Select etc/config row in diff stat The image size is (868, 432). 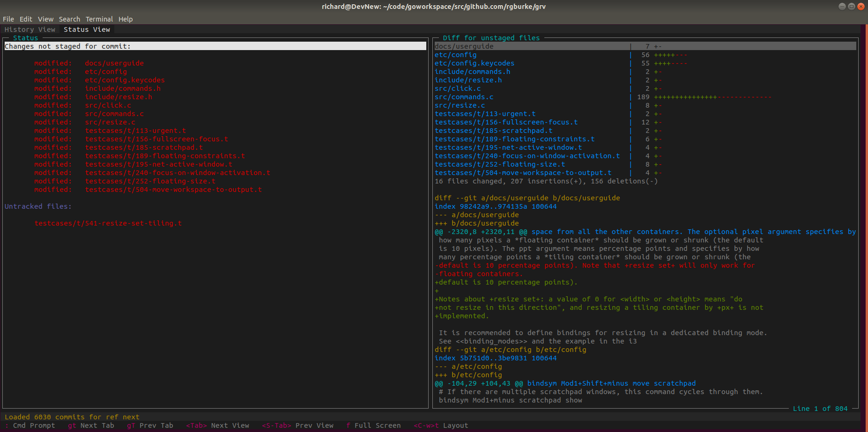click(x=561, y=55)
